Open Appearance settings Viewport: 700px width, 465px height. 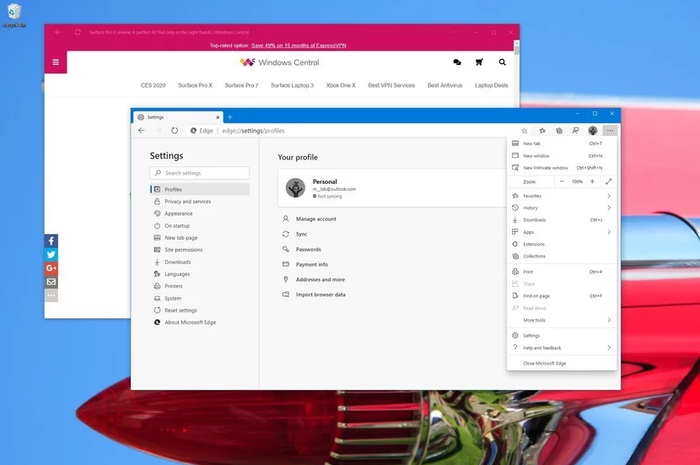point(200,214)
